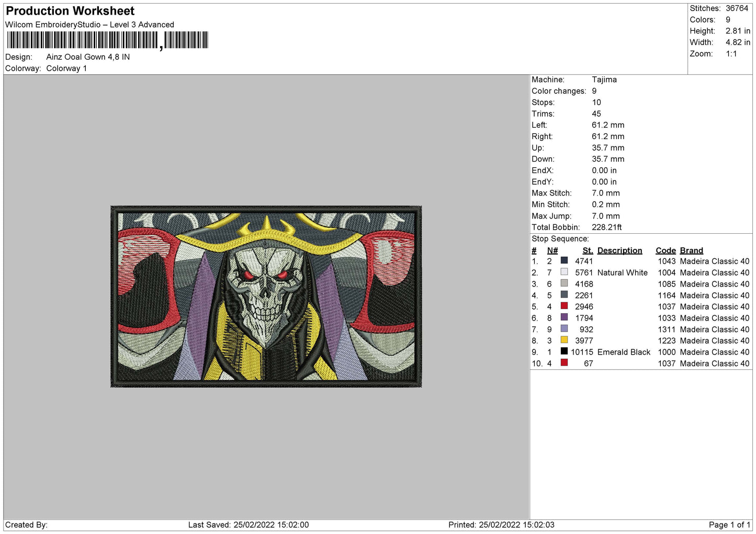Viewport: 756px width, 534px height.
Task: Click the Production Worksheet title
Action: (x=70, y=11)
